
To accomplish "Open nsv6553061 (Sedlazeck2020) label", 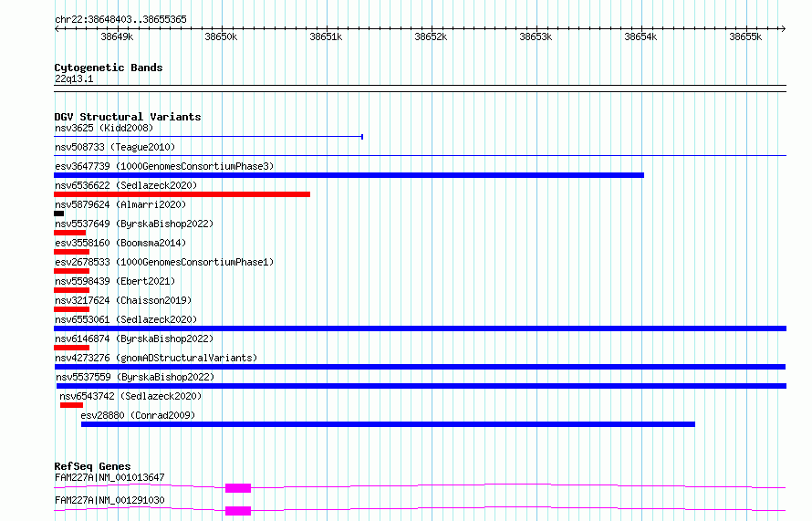I will tap(126, 319).
